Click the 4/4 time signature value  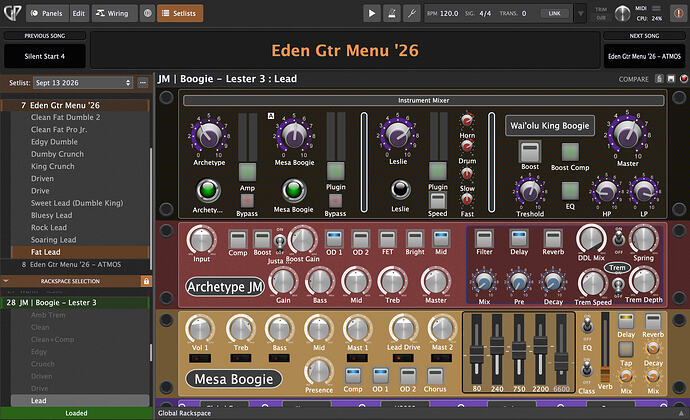click(x=485, y=13)
